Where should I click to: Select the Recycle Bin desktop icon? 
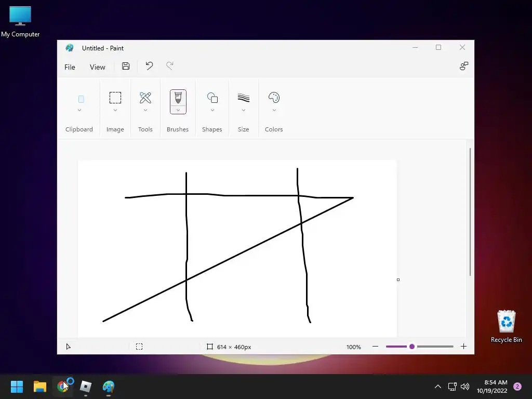tap(506, 326)
